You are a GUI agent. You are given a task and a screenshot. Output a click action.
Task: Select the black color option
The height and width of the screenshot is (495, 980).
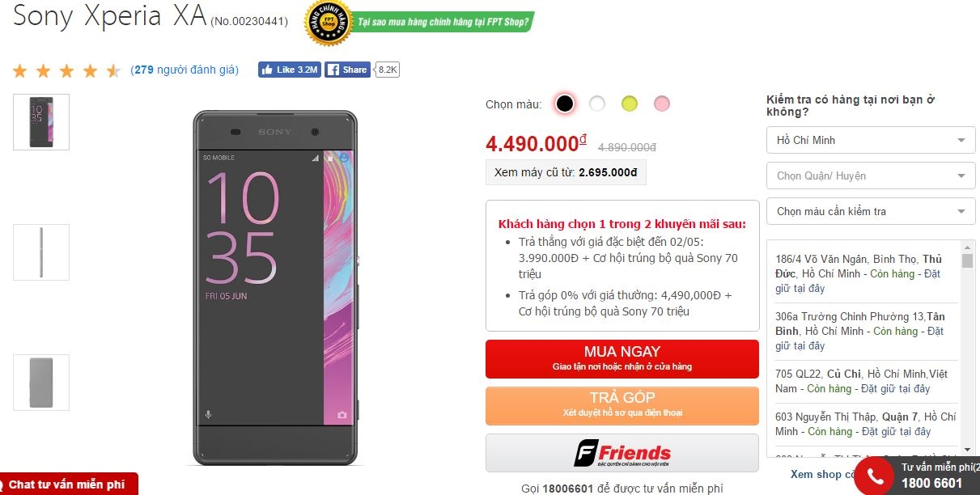pyautogui.click(x=565, y=104)
